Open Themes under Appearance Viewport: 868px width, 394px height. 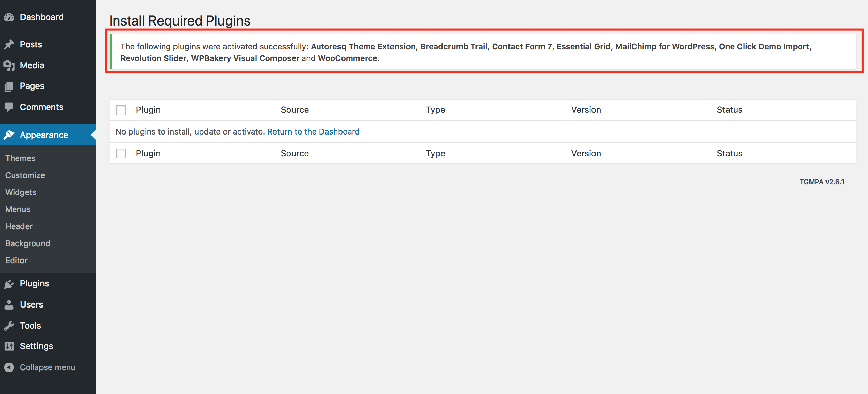tap(20, 158)
